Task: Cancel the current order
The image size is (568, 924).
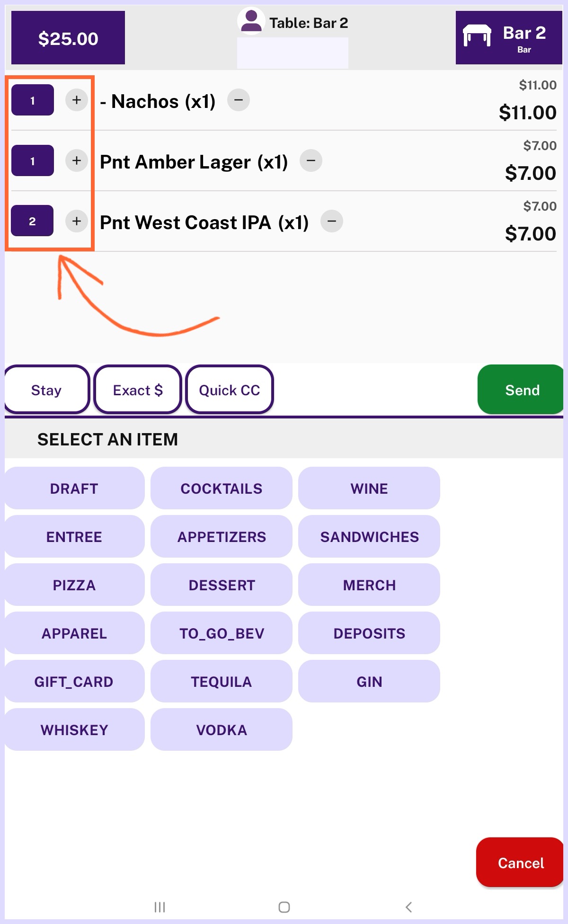Action: click(520, 863)
